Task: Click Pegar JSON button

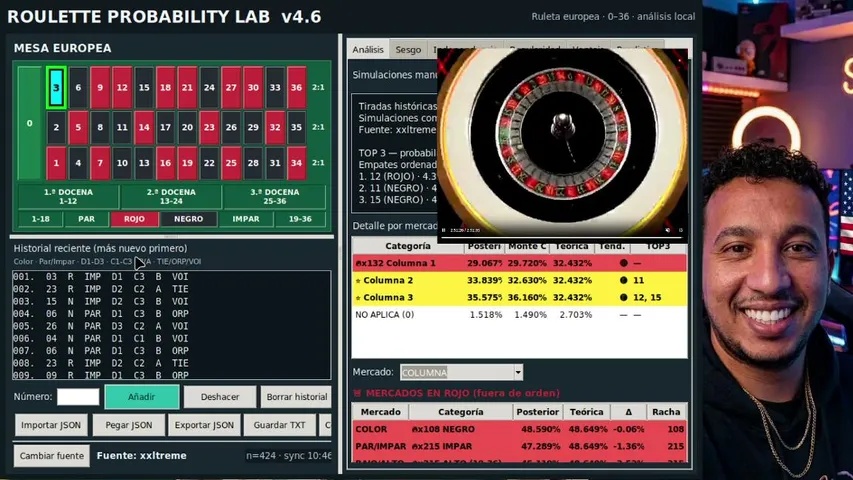Action: point(129,425)
